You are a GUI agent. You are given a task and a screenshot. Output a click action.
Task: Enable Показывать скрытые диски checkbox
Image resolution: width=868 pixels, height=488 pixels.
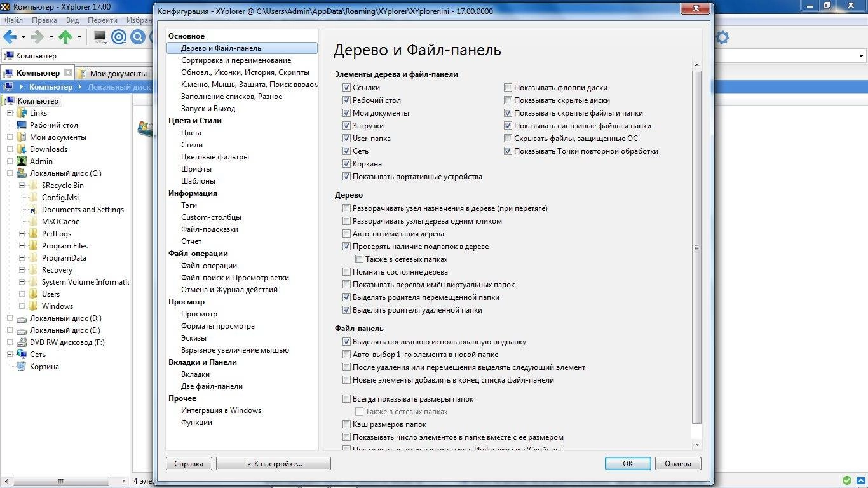[508, 100]
